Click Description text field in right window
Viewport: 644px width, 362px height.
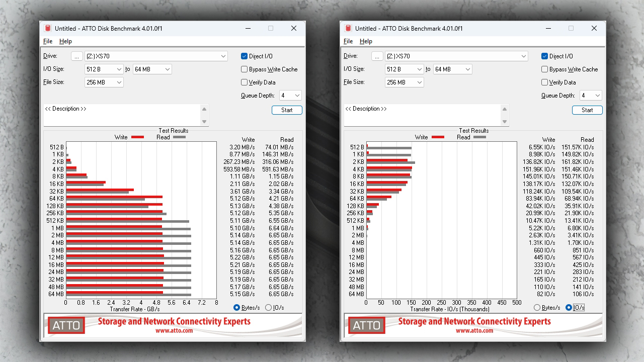click(422, 115)
